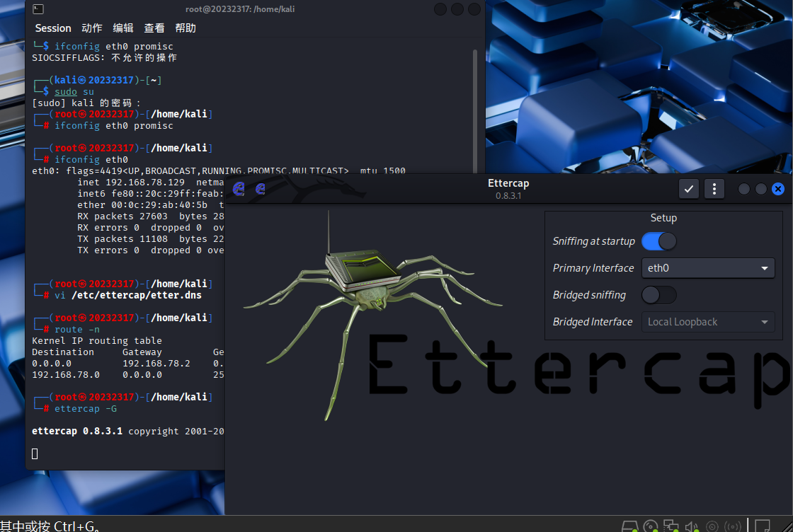Click the terminal app icon in the title bar
The height and width of the screenshot is (532, 793).
(x=38, y=9)
